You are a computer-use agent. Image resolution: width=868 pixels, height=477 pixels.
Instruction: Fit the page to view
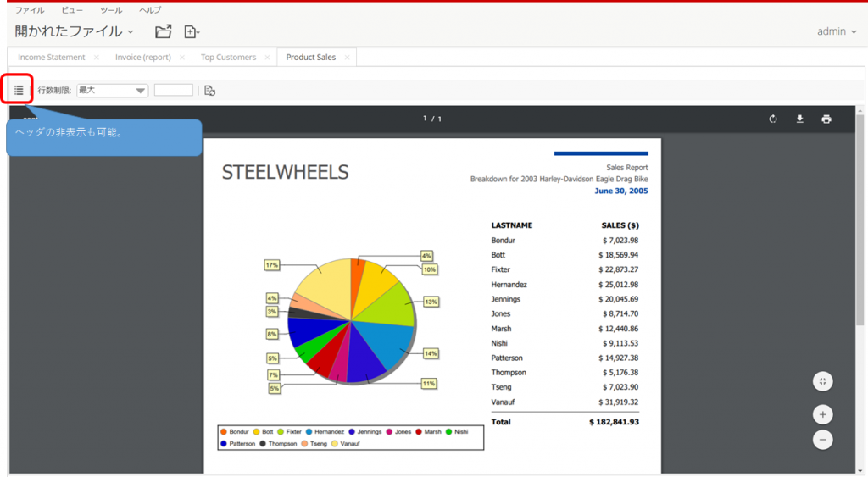[x=822, y=381]
